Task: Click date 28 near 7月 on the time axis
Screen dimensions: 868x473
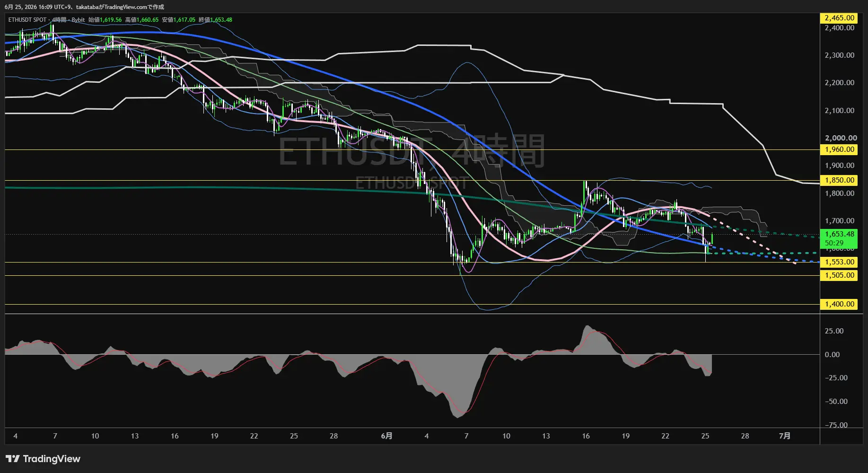Action: tap(745, 436)
